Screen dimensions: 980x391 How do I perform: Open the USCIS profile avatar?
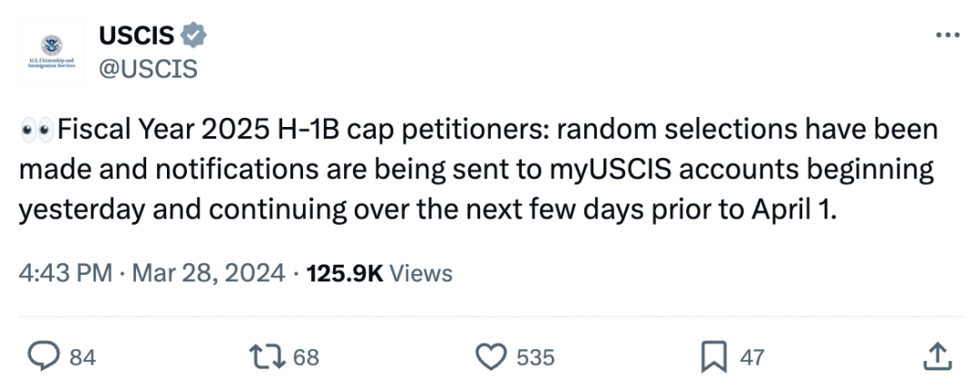(51, 51)
